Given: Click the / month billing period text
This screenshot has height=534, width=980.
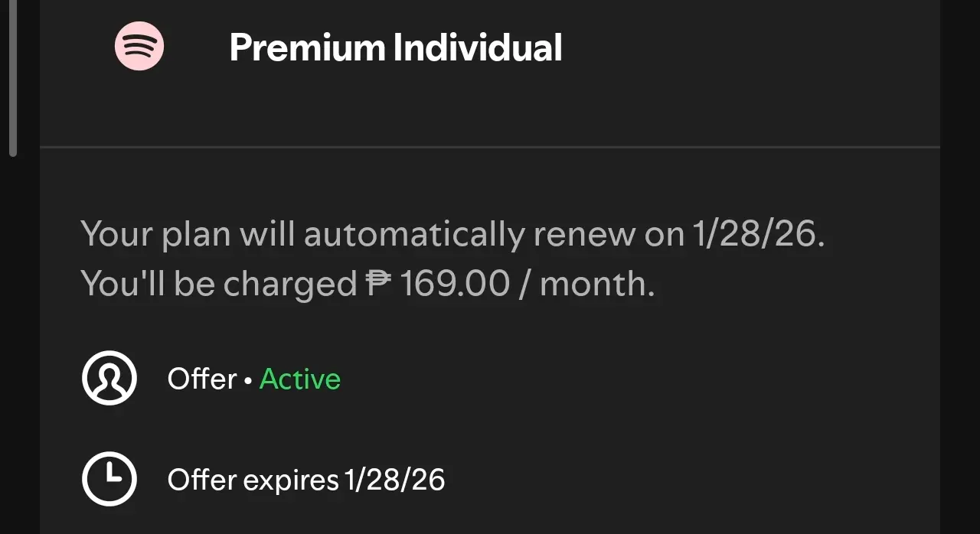Looking at the screenshot, I should tap(588, 284).
